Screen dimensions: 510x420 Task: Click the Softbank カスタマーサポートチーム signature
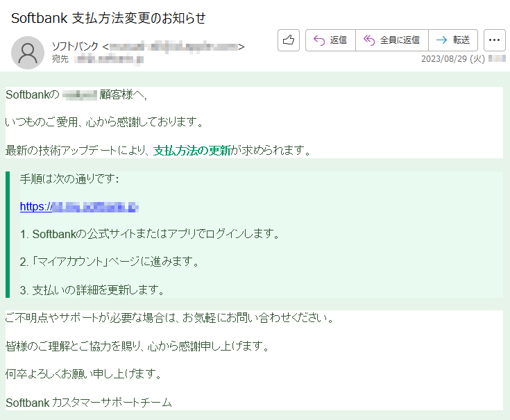click(89, 403)
